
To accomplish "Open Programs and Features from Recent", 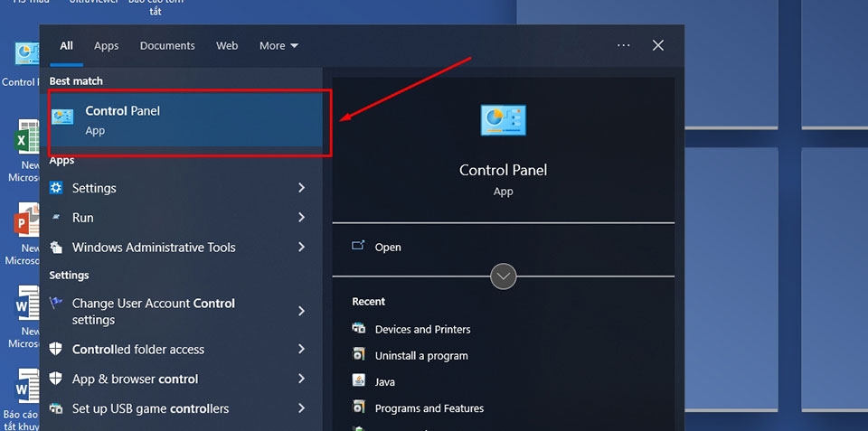I will 429,408.
